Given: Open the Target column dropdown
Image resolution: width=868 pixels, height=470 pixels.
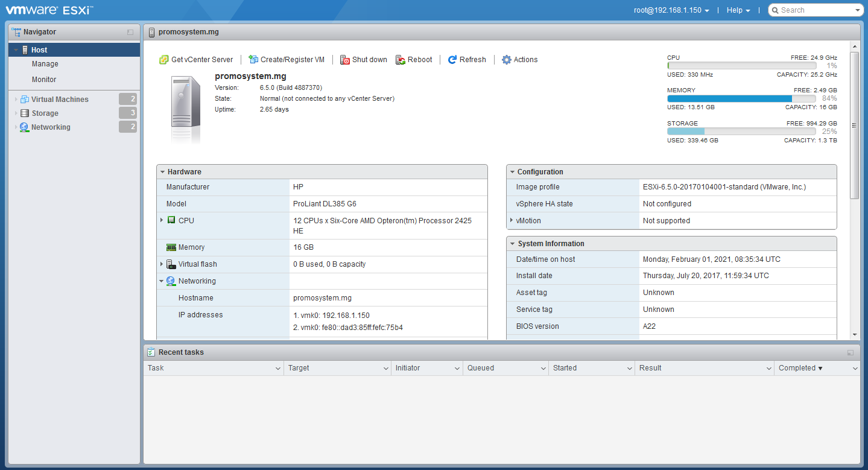Looking at the screenshot, I should pyautogui.click(x=386, y=368).
